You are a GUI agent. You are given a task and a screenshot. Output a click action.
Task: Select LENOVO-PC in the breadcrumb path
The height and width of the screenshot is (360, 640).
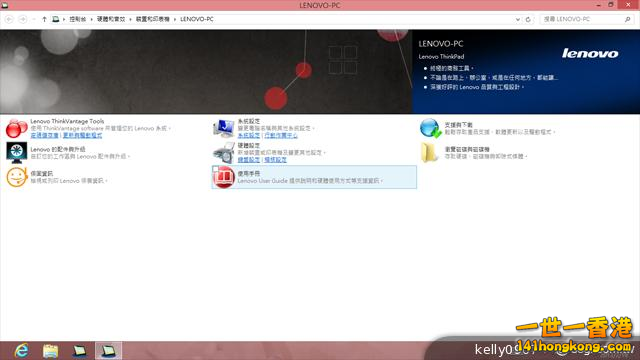[x=197, y=19]
